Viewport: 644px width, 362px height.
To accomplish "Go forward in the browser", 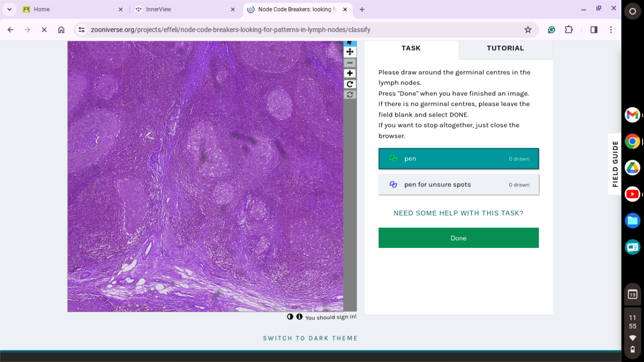I will pos(27,30).
